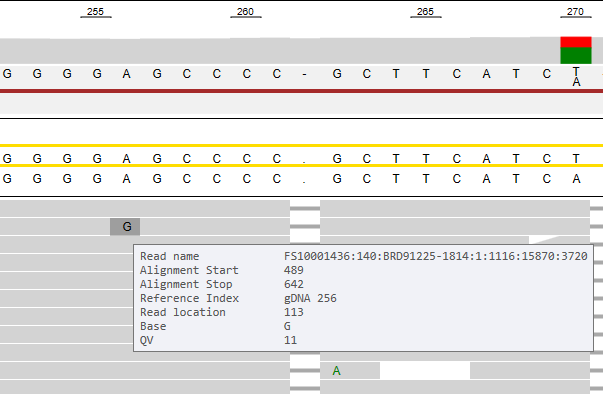603x394 pixels.
Task: Click the Alignment Start value 489
Action: [x=294, y=270]
